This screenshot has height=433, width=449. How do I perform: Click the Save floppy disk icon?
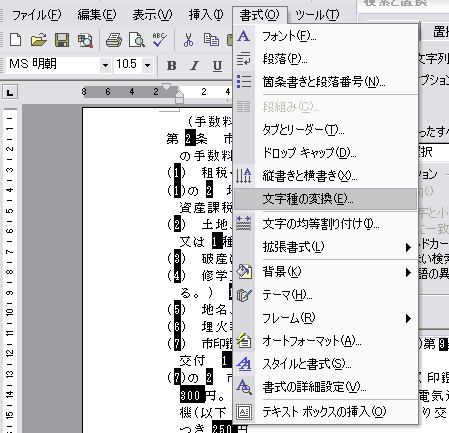[62, 40]
